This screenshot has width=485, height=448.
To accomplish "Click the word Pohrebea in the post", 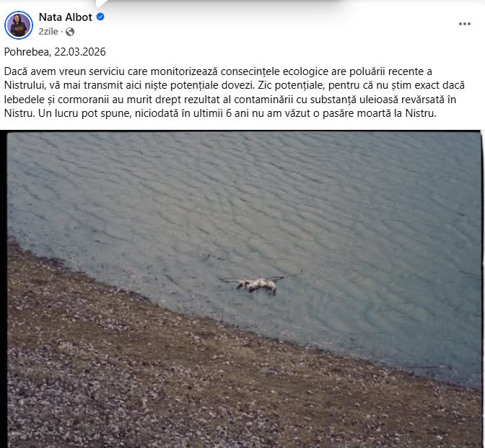I will [x=27, y=52].
